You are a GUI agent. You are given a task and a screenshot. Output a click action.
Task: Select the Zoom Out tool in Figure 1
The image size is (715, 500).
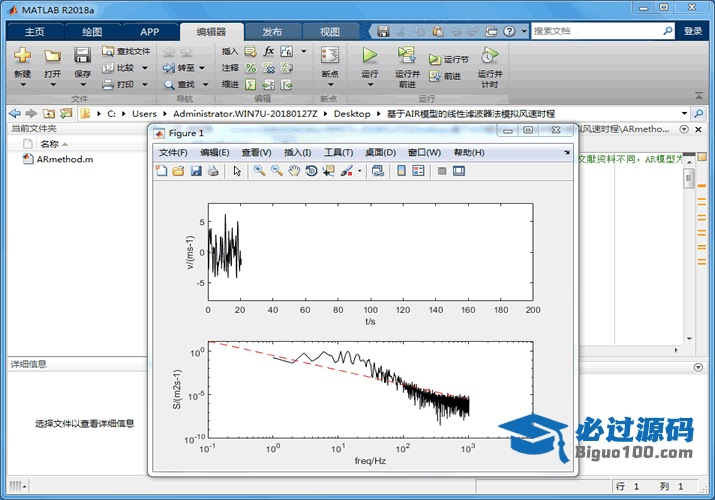(277, 171)
